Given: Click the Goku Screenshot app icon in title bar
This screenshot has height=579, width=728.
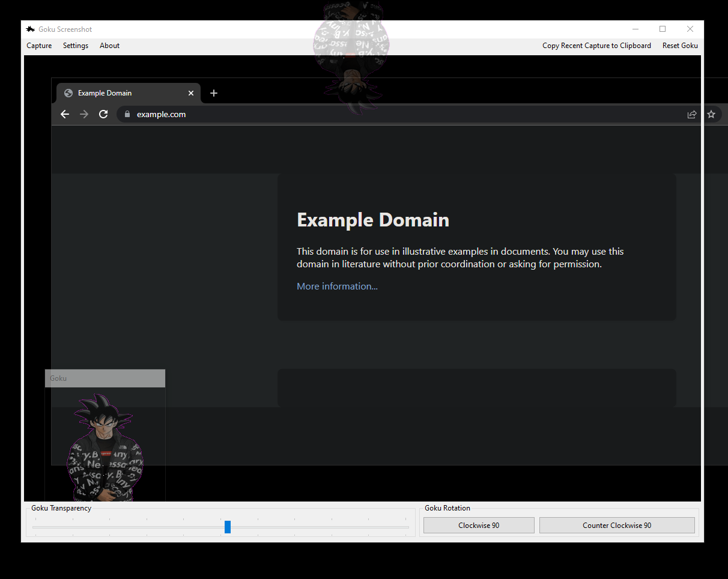Looking at the screenshot, I should point(31,29).
